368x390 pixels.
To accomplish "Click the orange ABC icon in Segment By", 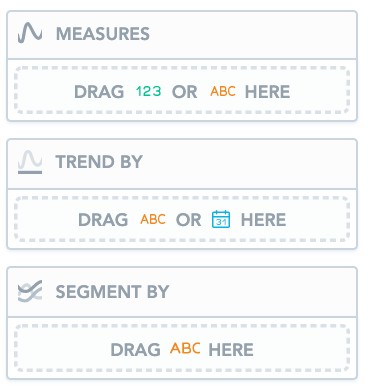I will pos(185,348).
